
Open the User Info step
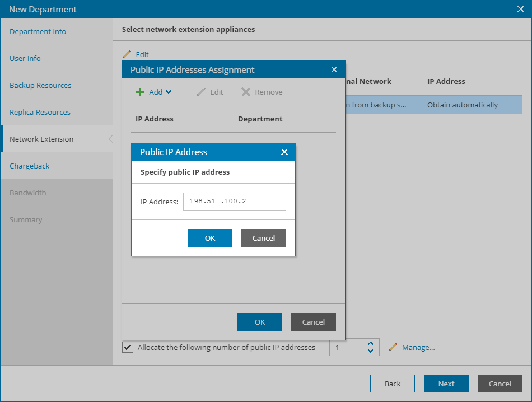[x=25, y=58]
